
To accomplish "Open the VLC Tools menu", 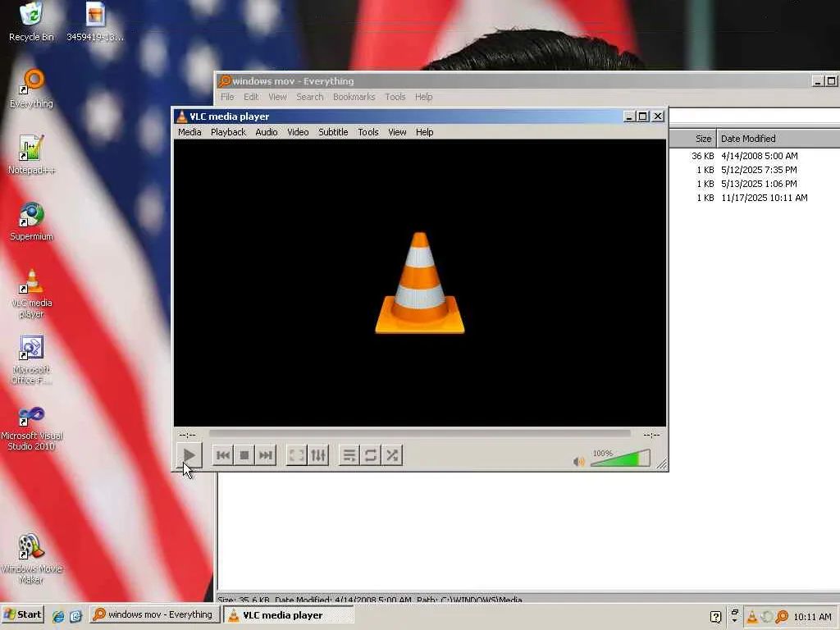I will tap(368, 132).
